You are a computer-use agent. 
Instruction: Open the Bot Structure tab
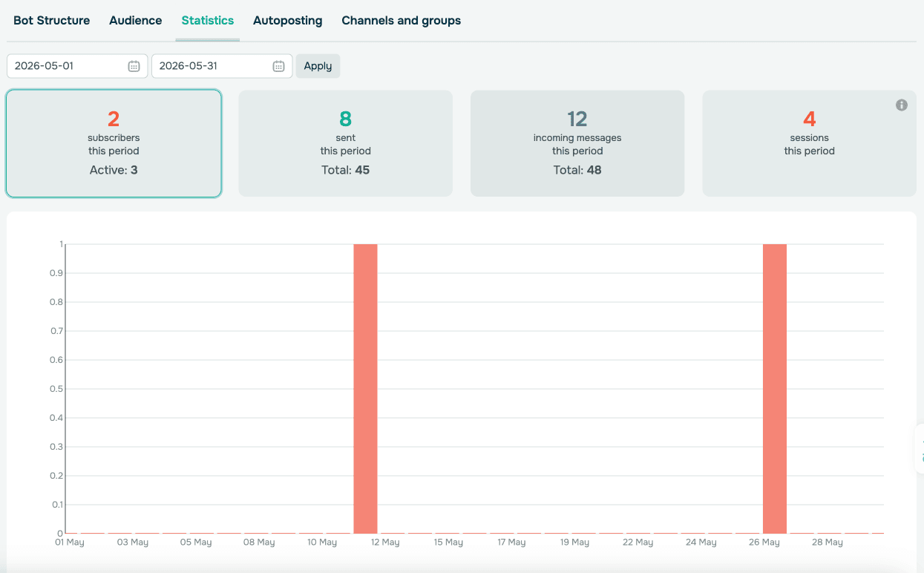click(x=52, y=21)
